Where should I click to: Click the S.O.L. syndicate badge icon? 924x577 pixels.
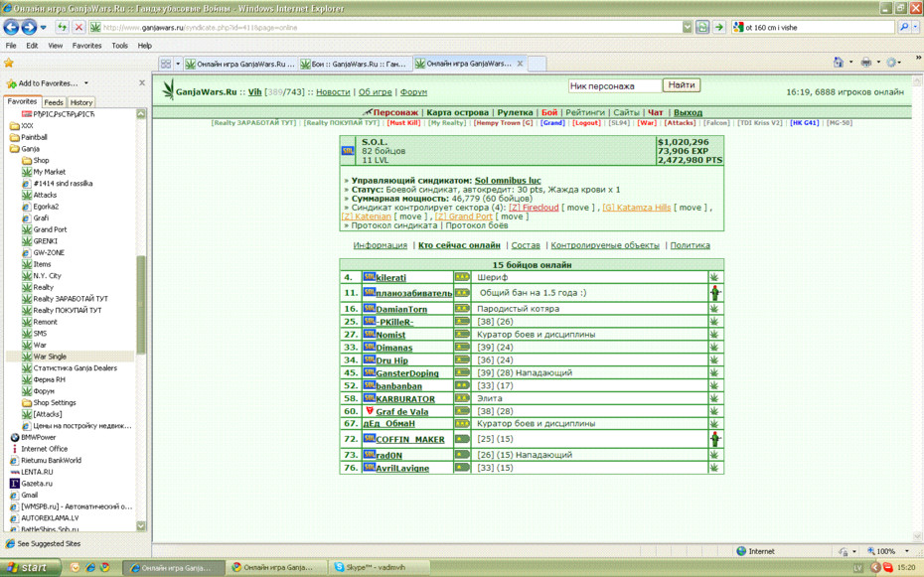pyautogui.click(x=348, y=151)
